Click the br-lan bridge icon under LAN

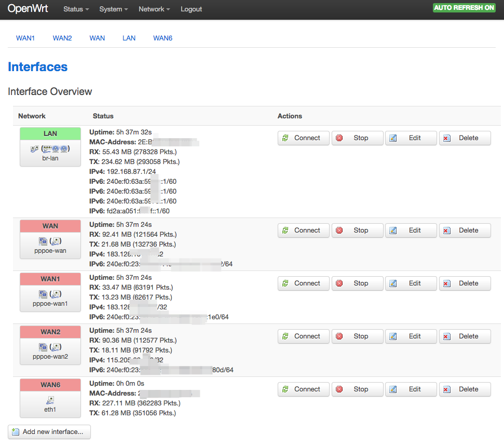click(x=50, y=148)
